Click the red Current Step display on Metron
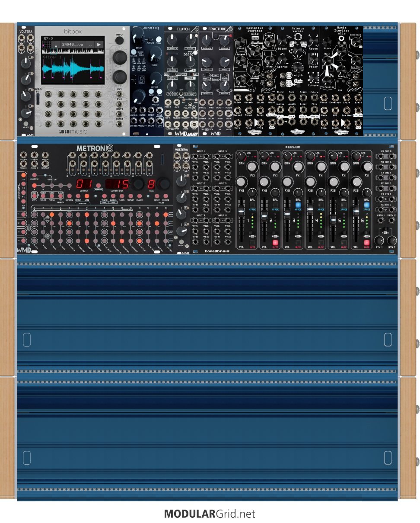The image size is (420, 523). point(117,184)
